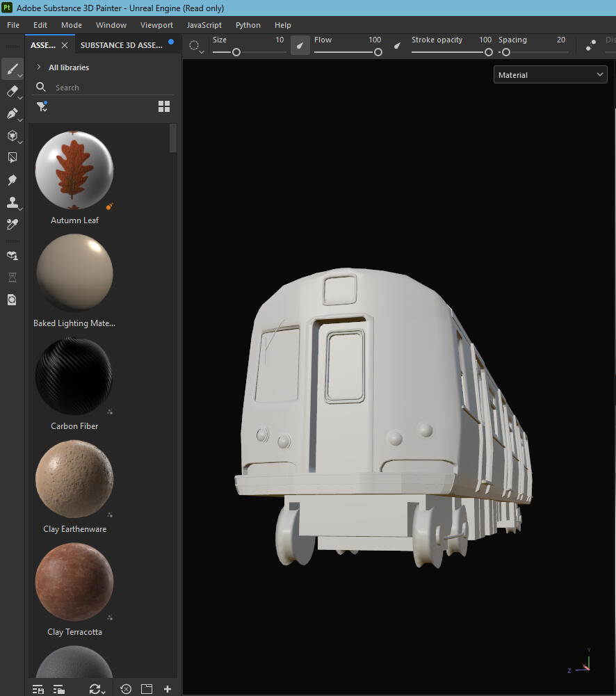Switch to Substance 3D Assets tab
This screenshot has height=696, width=616.
point(122,45)
